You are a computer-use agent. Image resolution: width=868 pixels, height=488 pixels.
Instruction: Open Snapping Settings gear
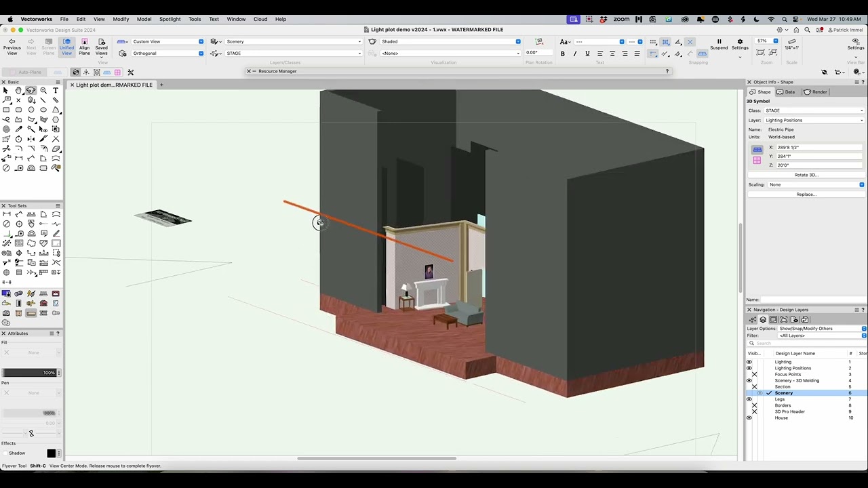(x=740, y=44)
